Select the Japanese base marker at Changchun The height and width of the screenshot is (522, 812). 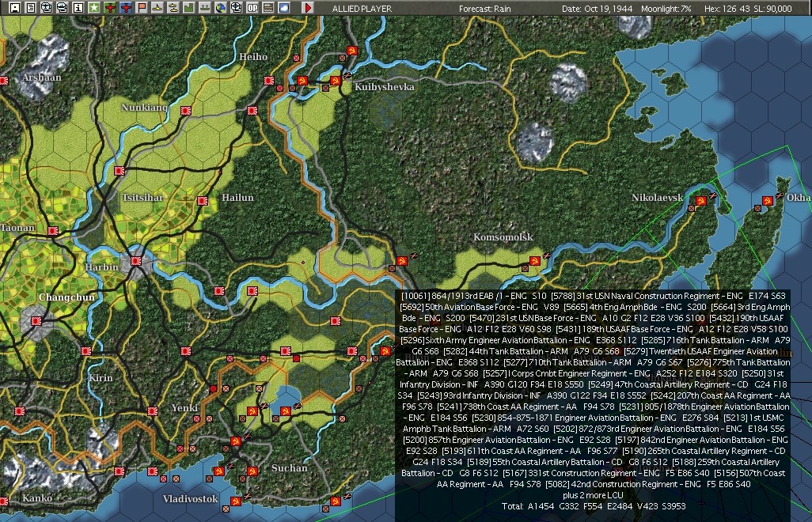coord(36,321)
